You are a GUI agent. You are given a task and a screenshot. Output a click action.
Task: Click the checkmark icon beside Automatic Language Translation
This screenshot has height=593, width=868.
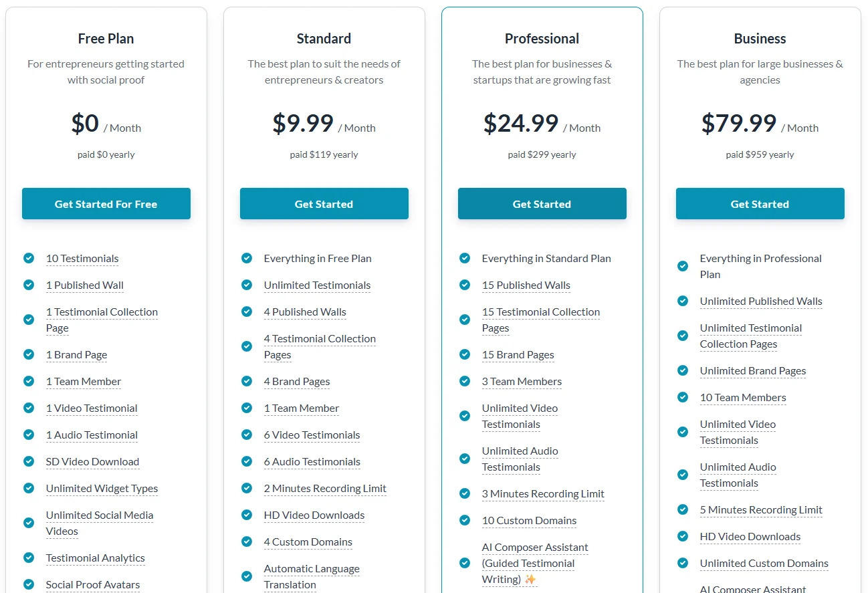click(x=246, y=576)
